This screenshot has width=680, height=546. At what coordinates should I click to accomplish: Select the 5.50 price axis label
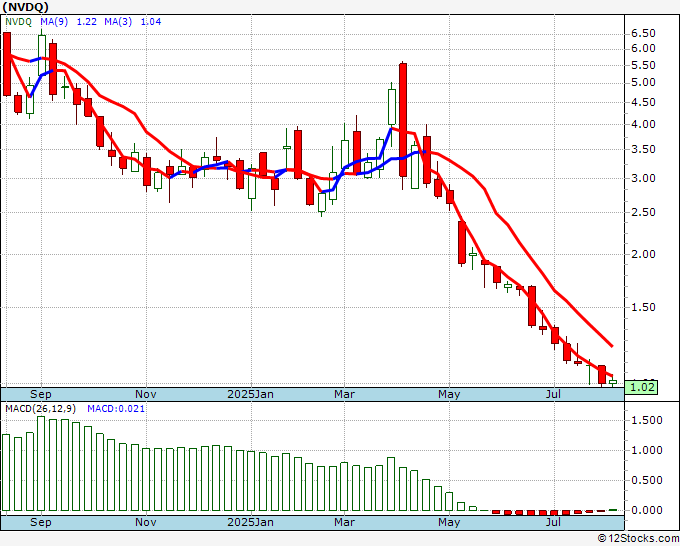click(x=644, y=65)
